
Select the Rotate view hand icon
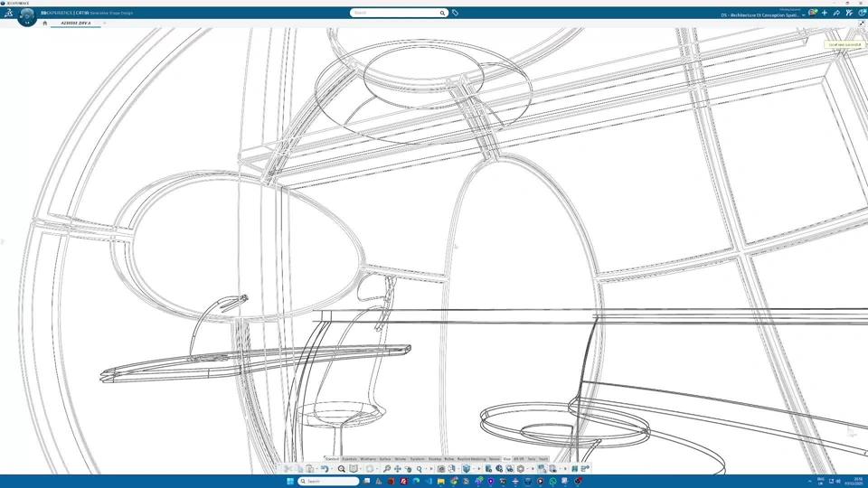tap(408, 469)
